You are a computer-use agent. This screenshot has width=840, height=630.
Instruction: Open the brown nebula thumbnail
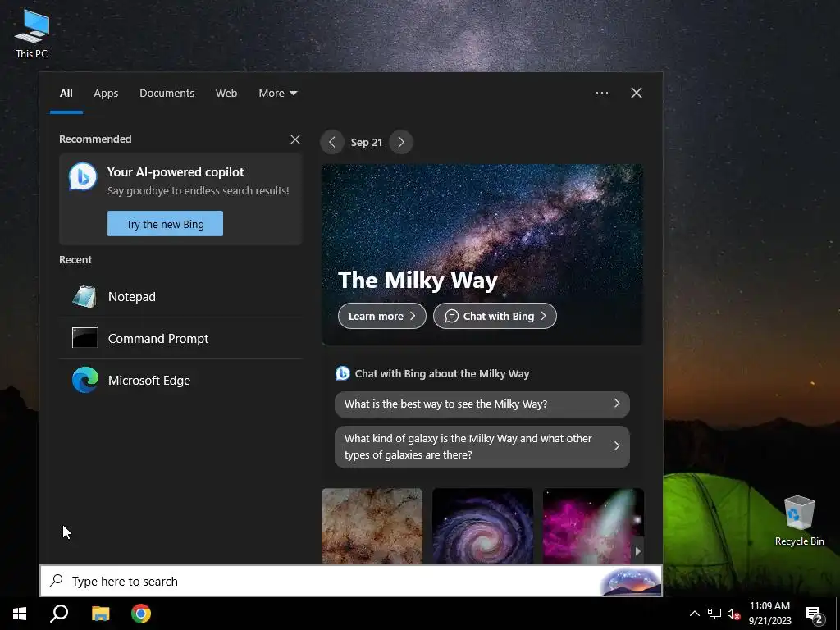pyautogui.click(x=372, y=526)
